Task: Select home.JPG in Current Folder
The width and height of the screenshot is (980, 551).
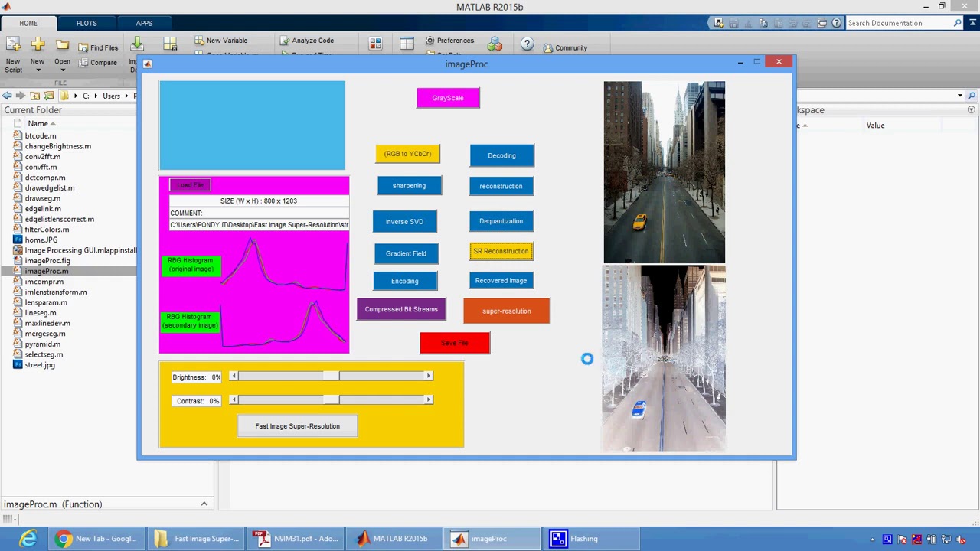Action: pos(41,240)
